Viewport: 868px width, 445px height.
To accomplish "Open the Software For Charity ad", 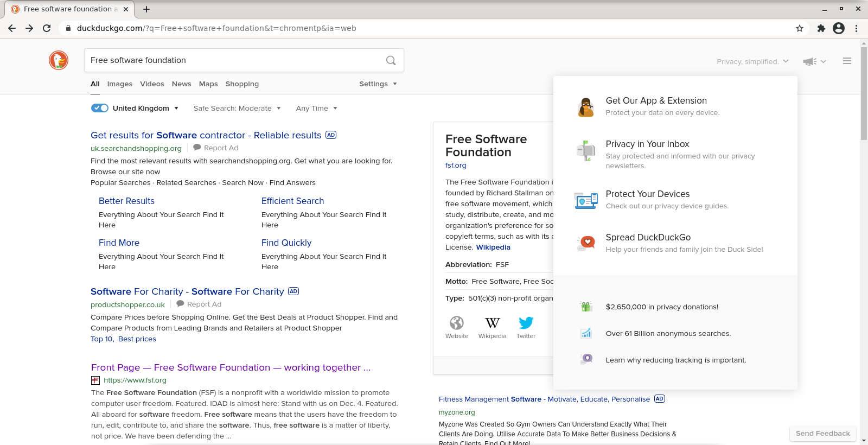I will click(x=187, y=291).
